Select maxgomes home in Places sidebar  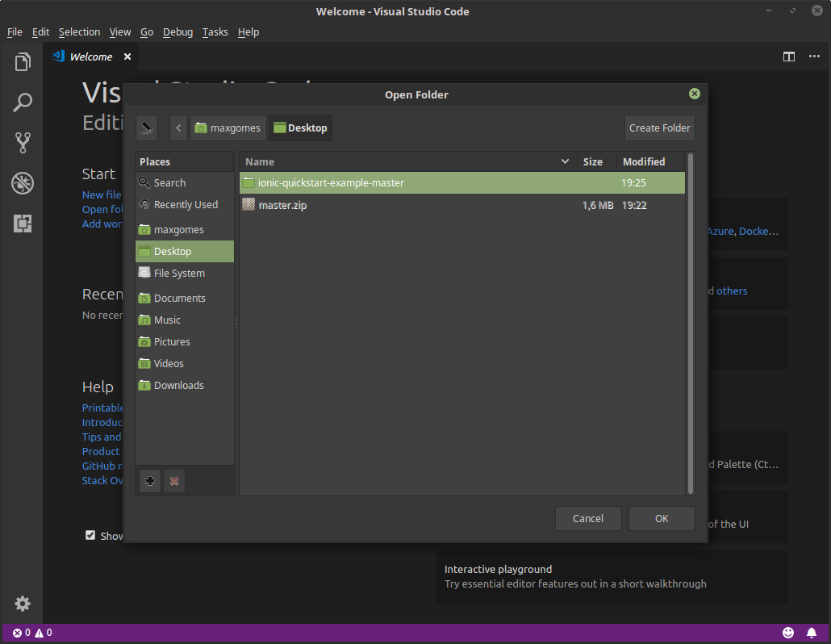point(185,229)
